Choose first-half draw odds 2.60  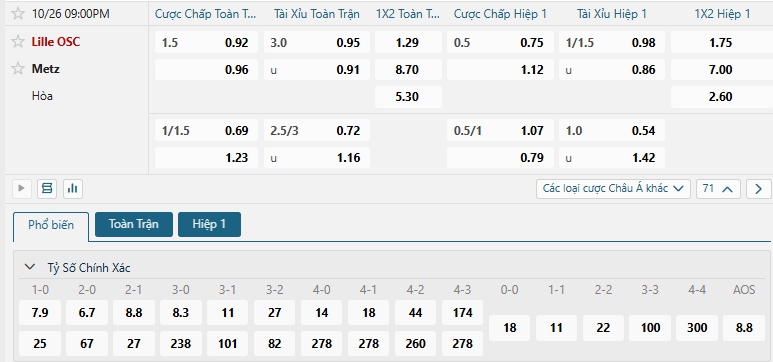pos(720,97)
